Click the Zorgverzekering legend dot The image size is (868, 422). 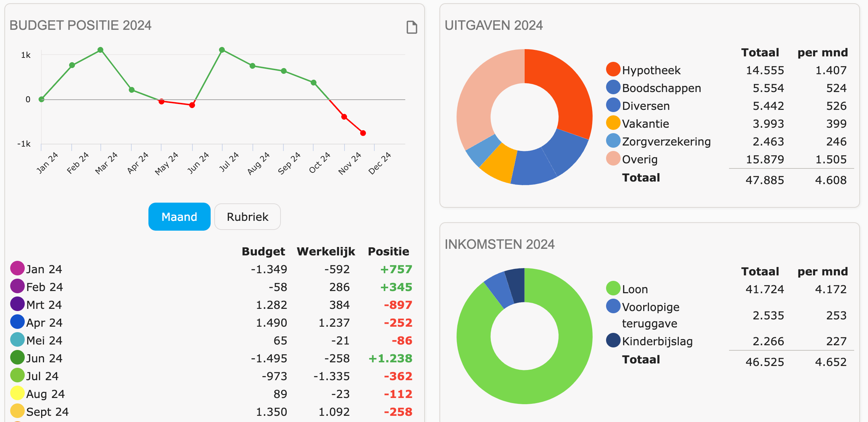(x=613, y=140)
